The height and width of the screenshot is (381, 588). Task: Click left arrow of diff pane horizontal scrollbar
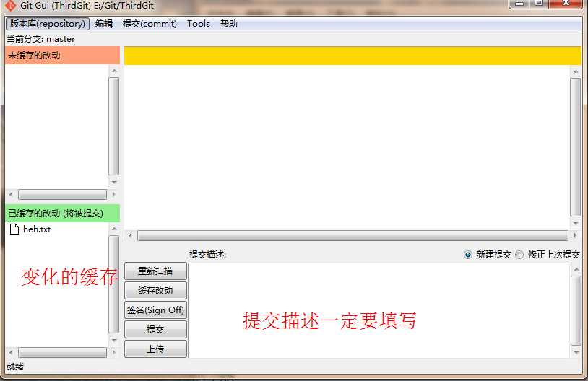(130, 235)
